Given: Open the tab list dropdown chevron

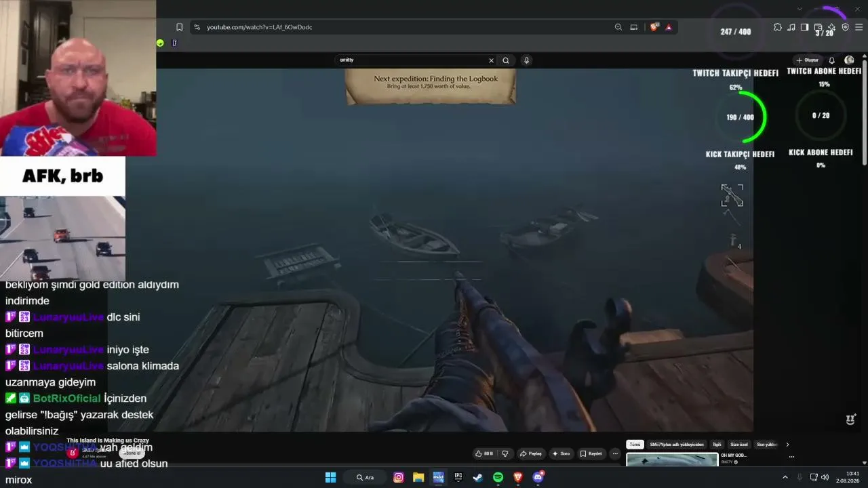Looking at the screenshot, I should [x=800, y=9].
